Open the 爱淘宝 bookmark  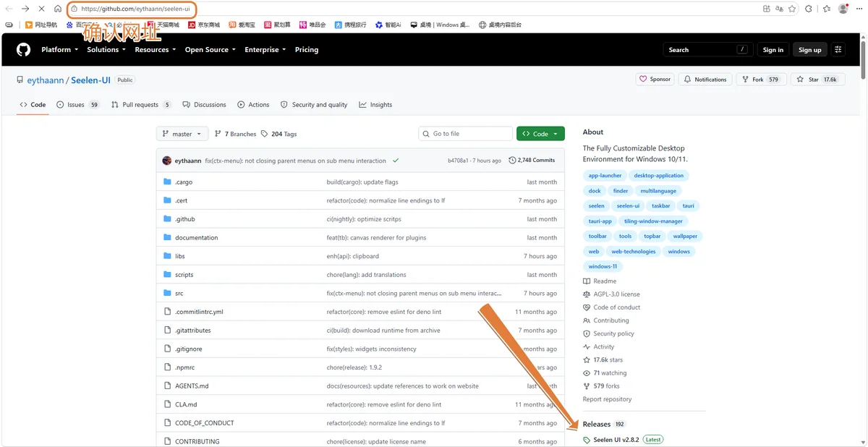(242, 25)
